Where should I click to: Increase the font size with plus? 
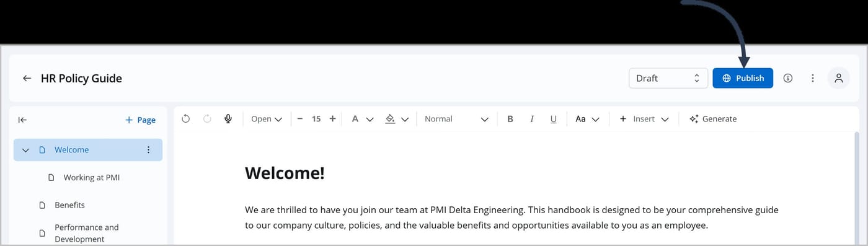[x=332, y=119]
